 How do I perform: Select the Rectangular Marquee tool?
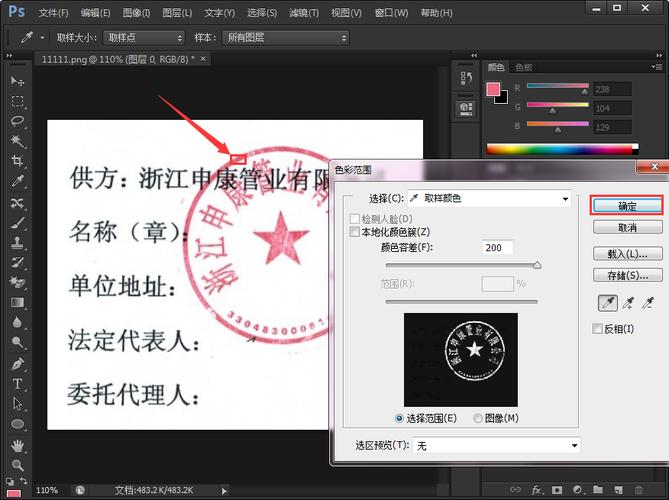point(17,101)
